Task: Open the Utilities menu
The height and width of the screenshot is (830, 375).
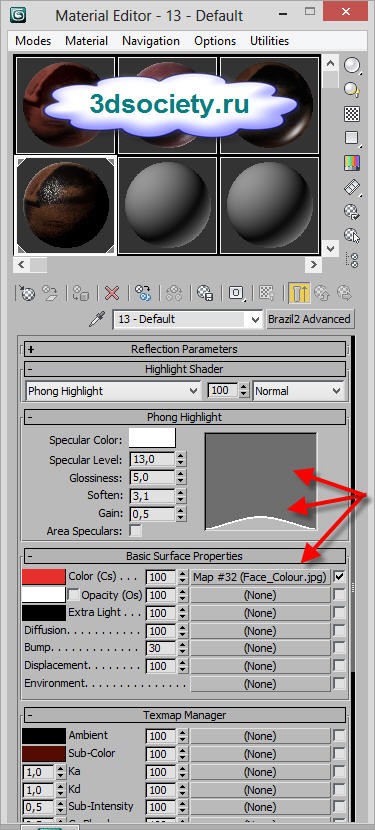Action: click(x=269, y=41)
